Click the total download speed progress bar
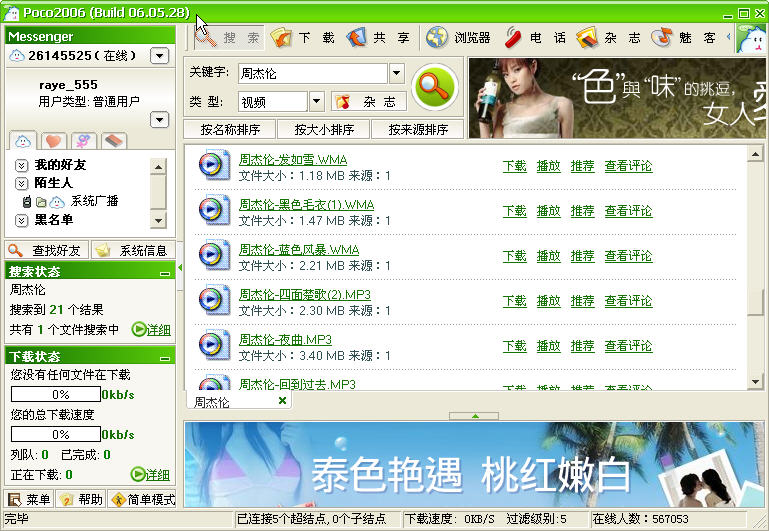The width and height of the screenshot is (769, 531). click(x=56, y=434)
